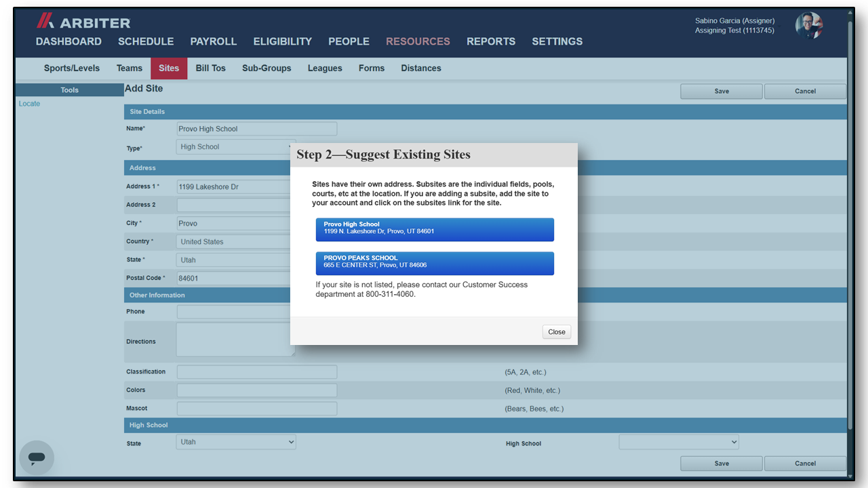This screenshot has width=868, height=488.
Task: Go to Settings menu
Action: tap(557, 41)
